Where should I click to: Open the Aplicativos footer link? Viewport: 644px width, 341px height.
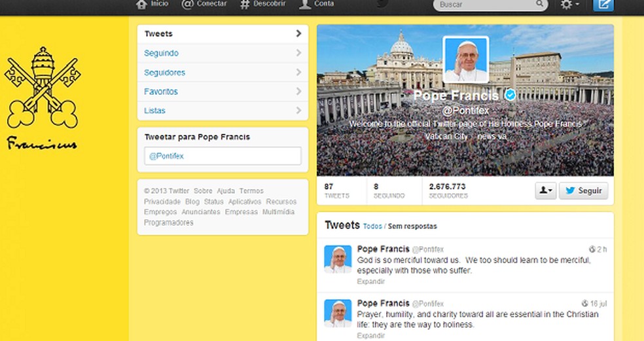tap(245, 202)
